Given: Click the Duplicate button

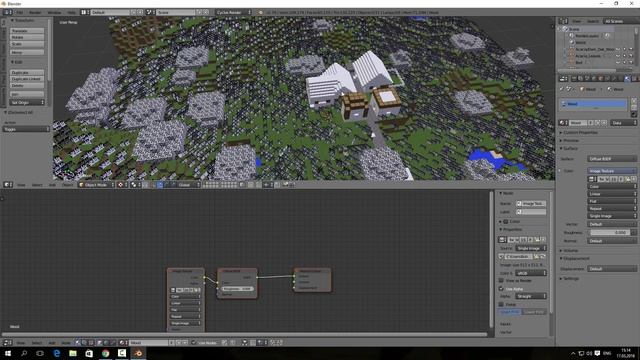Looking at the screenshot, I should point(27,72).
